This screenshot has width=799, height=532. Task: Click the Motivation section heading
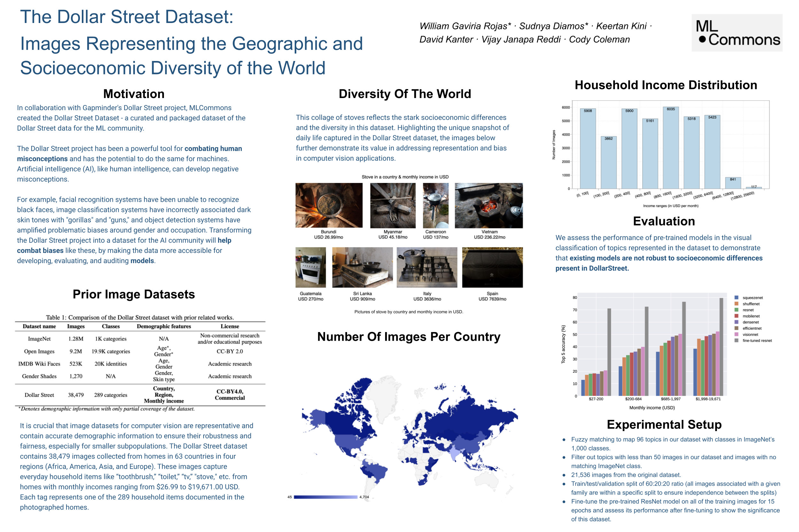[134, 94]
